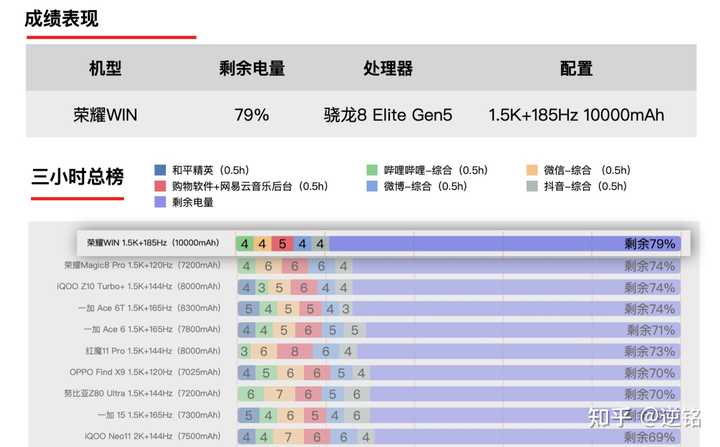
Task: Click the 剩余69% value
Action: pos(649,437)
